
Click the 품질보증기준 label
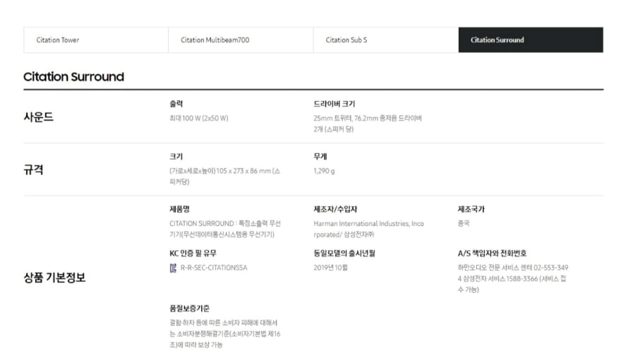[x=189, y=308]
